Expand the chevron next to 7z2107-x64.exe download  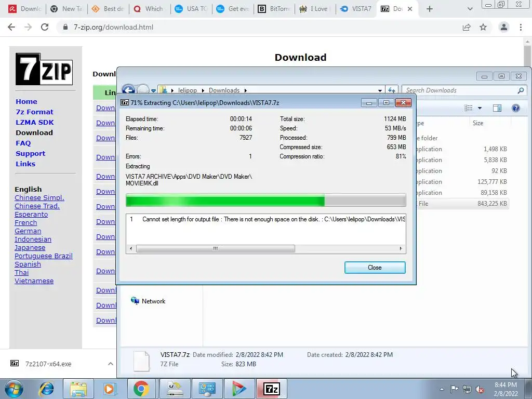click(110, 364)
